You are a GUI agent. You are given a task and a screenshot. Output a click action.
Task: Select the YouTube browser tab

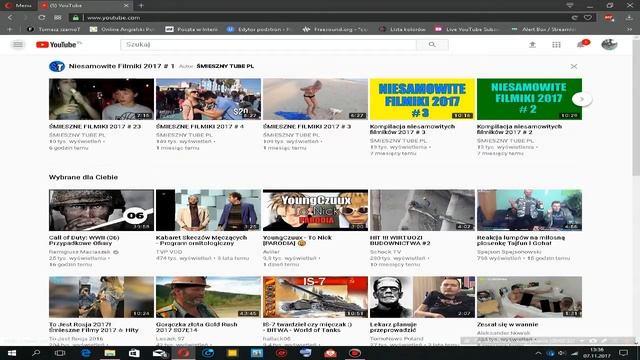click(x=85, y=6)
